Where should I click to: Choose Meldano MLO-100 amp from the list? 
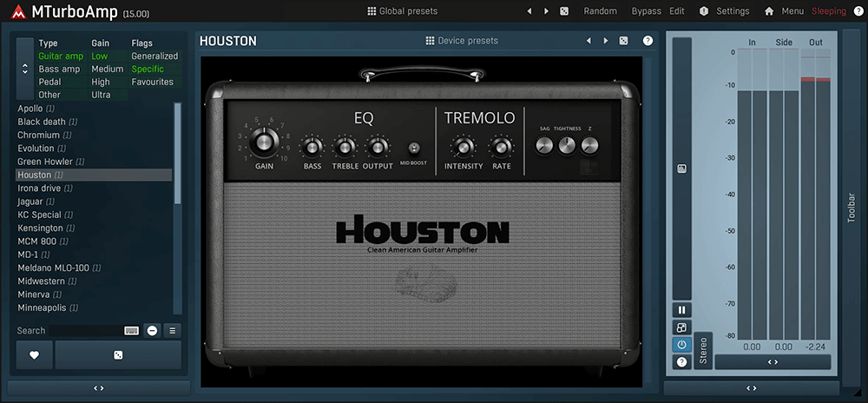coord(94,268)
